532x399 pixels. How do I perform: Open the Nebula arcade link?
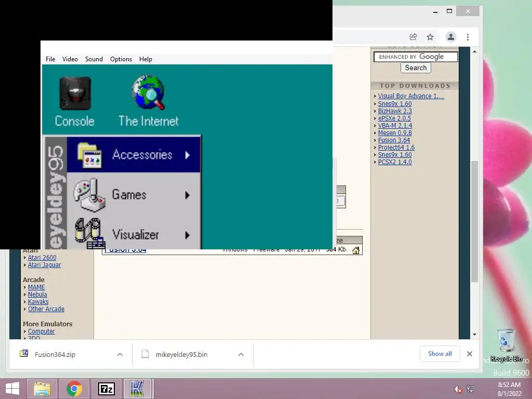click(x=37, y=295)
